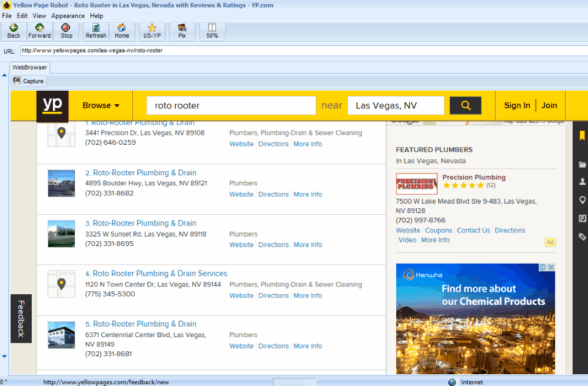Click the ad info icon on Hanwha ad
The width and height of the screenshot is (588, 386).
pos(542,267)
